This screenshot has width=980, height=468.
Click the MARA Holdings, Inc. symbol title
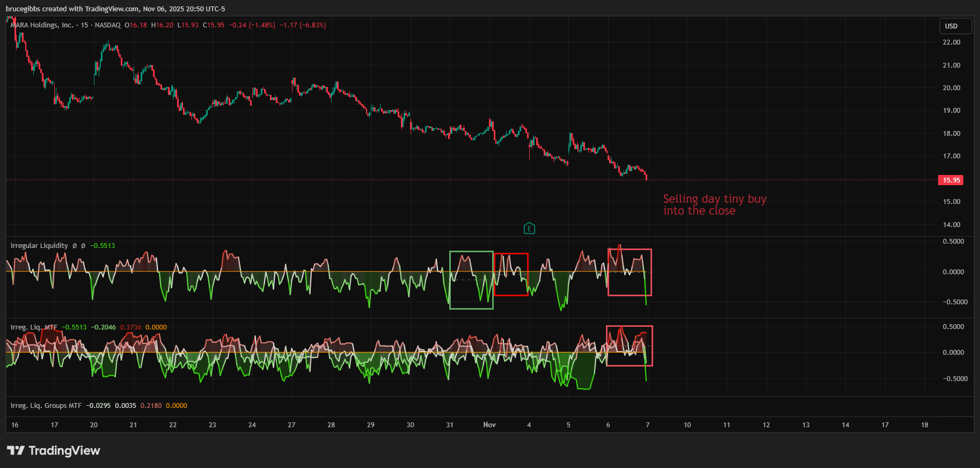click(x=42, y=25)
